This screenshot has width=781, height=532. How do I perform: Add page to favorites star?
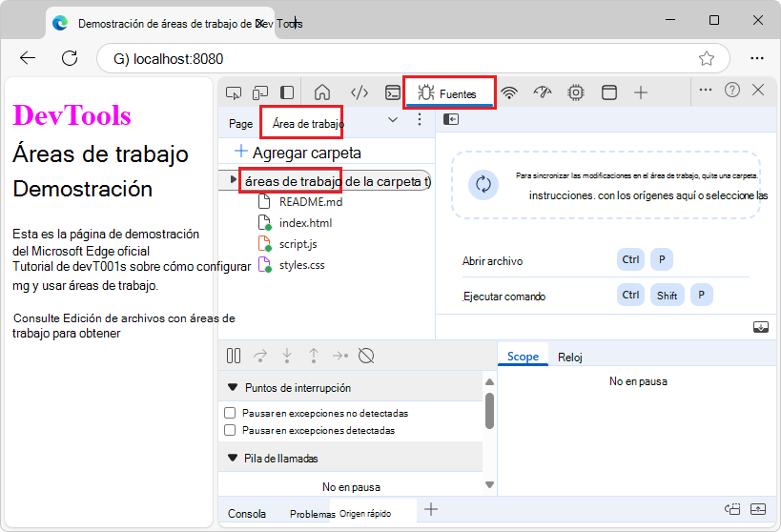(x=707, y=58)
